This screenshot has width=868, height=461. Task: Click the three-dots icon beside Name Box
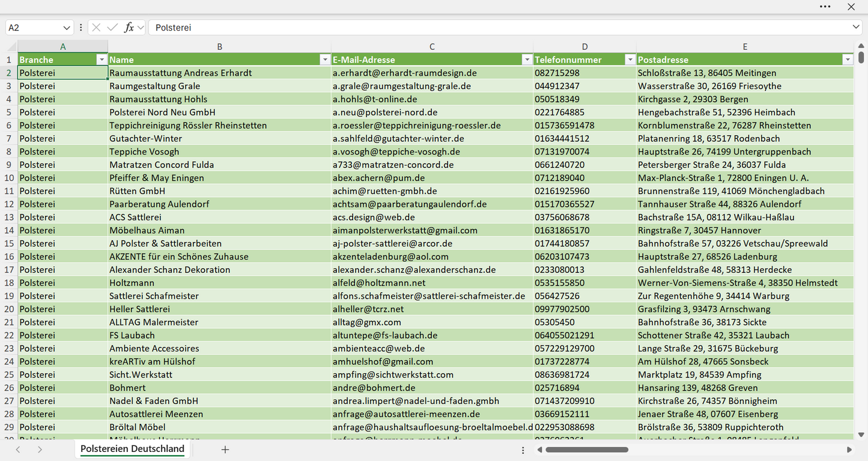click(81, 28)
